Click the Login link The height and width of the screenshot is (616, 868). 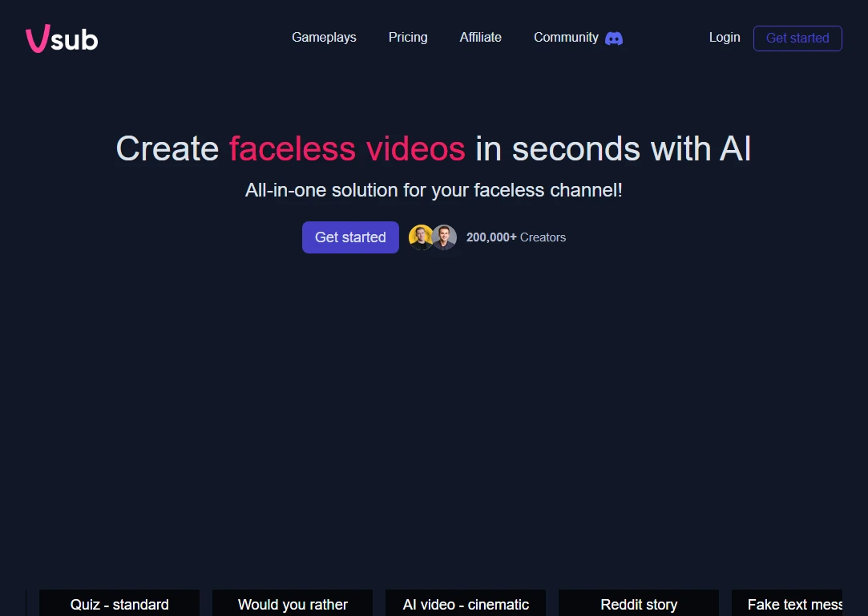(725, 37)
